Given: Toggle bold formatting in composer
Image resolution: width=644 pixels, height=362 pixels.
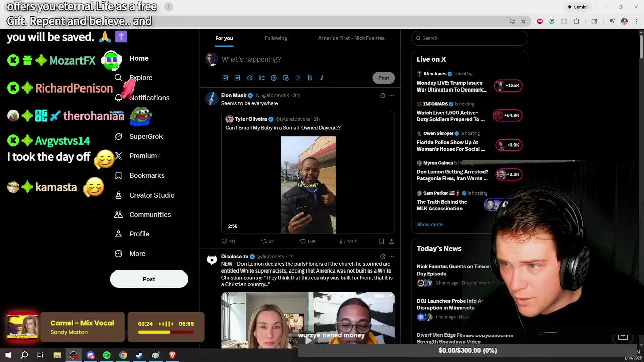Looking at the screenshot, I should click(x=310, y=78).
